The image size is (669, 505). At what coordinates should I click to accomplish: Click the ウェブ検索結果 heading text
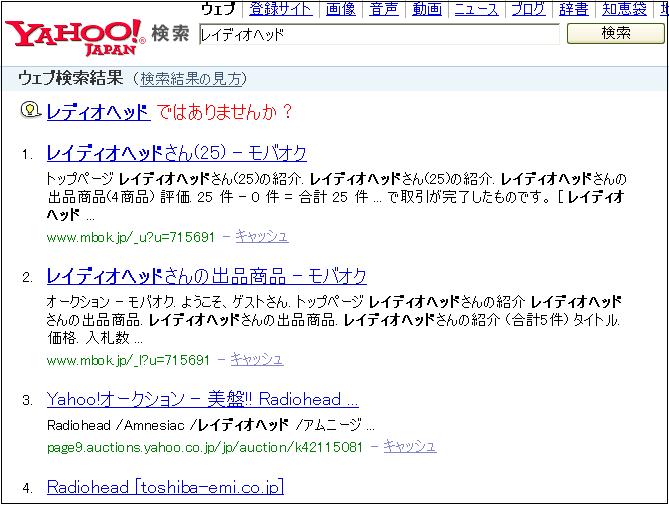(71, 78)
